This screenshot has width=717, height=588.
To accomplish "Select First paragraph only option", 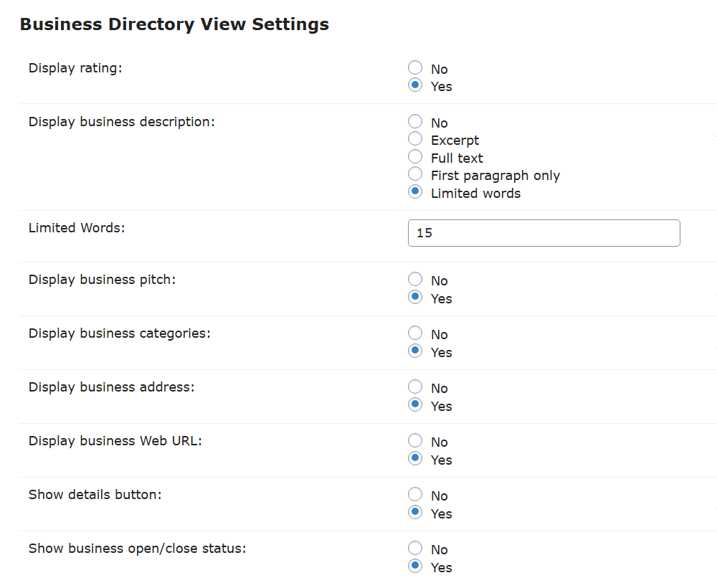I will (x=415, y=174).
